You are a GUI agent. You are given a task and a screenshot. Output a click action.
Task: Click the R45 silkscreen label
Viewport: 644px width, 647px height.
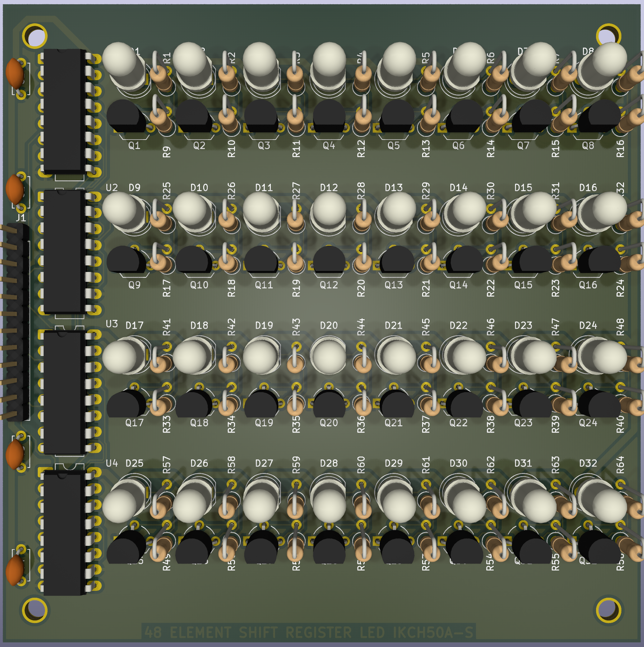click(x=425, y=327)
